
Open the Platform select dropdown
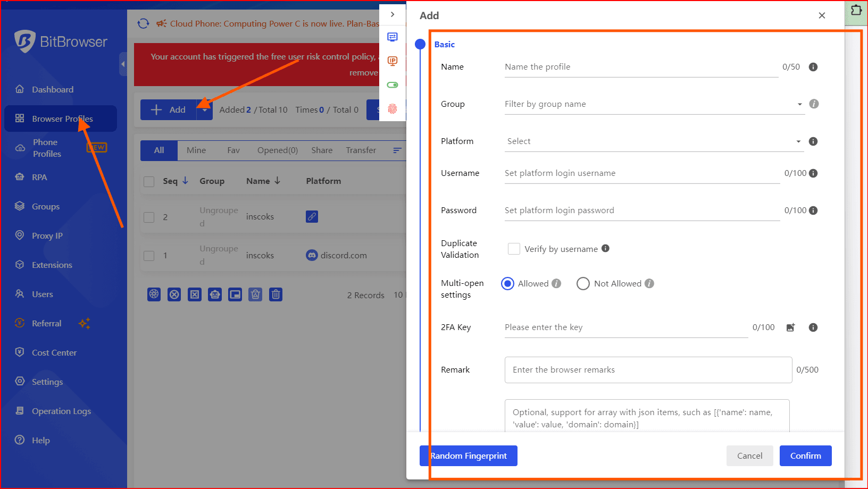point(653,141)
